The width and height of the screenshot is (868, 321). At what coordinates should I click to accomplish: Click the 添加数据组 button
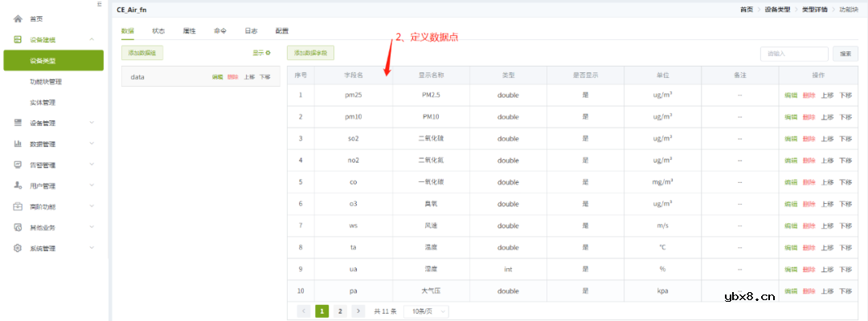click(x=142, y=53)
